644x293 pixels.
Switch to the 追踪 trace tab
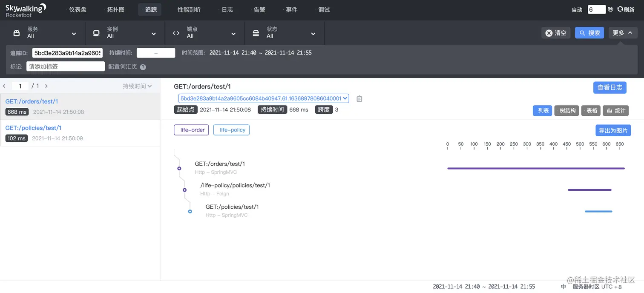point(150,9)
